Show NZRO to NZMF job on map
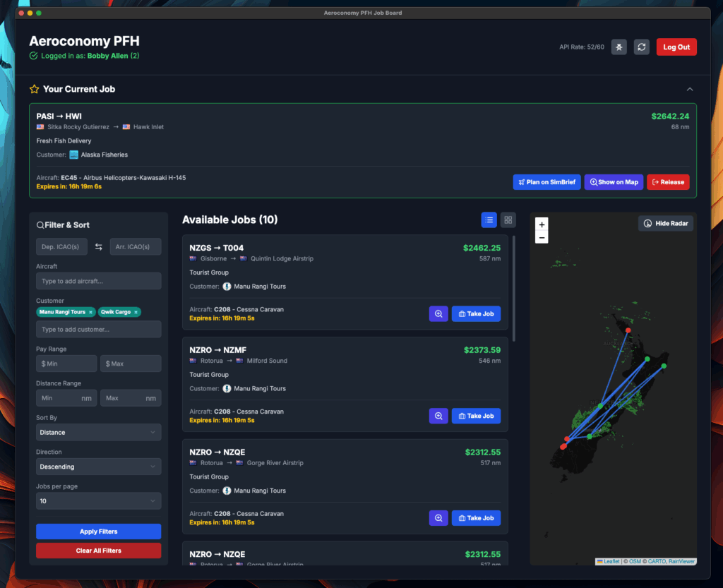This screenshot has height=588, width=723. coord(438,416)
